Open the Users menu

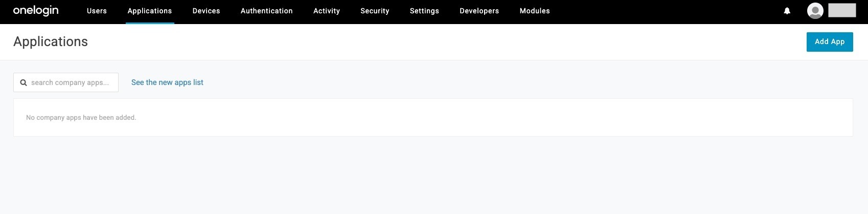point(97,11)
